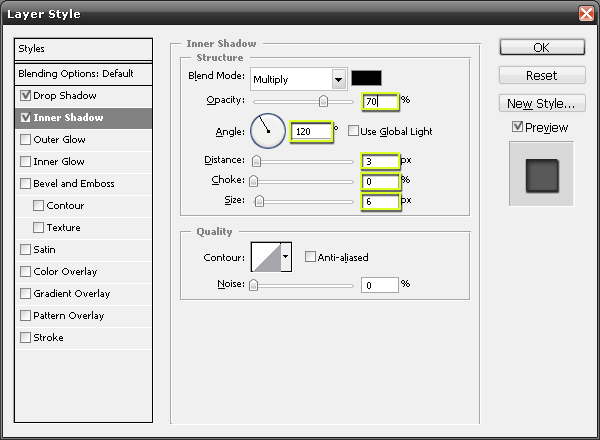Click the Choke slider handle

click(x=253, y=181)
